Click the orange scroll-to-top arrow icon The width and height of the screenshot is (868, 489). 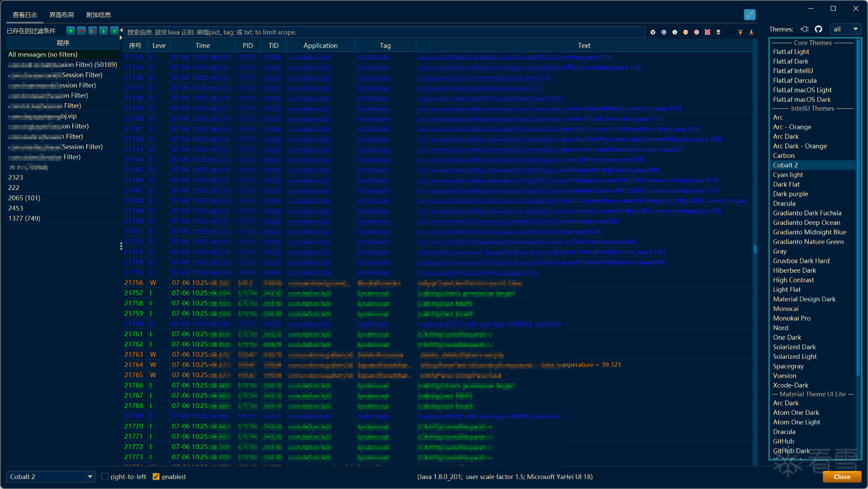coord(741,32)
